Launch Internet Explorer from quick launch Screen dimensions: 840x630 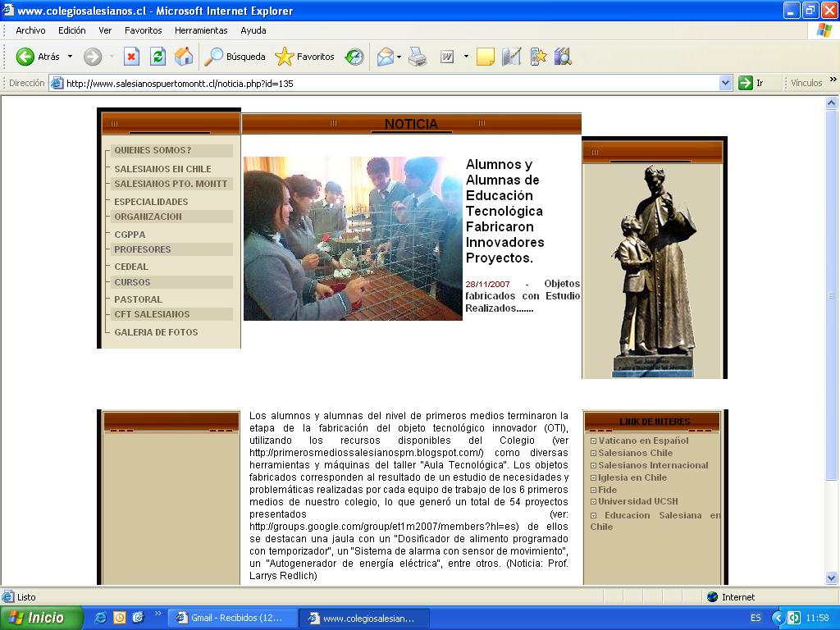coord(100,618)
